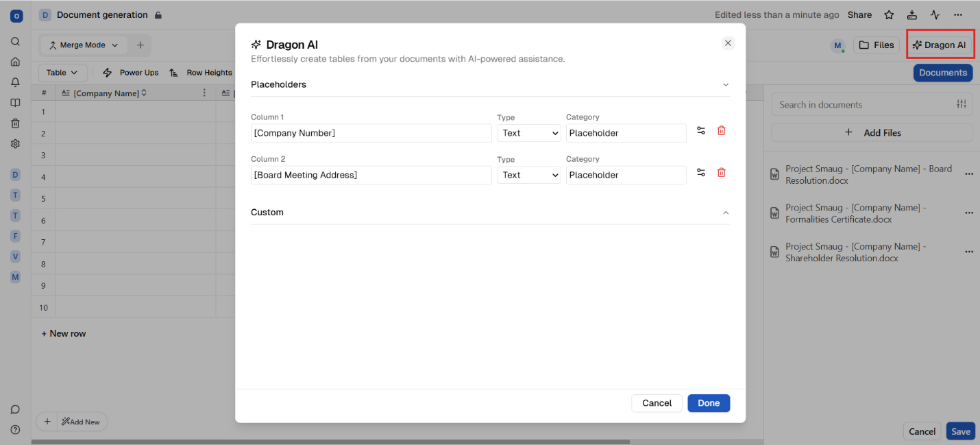Save changes in the right panel

click(x=960, y=431)
